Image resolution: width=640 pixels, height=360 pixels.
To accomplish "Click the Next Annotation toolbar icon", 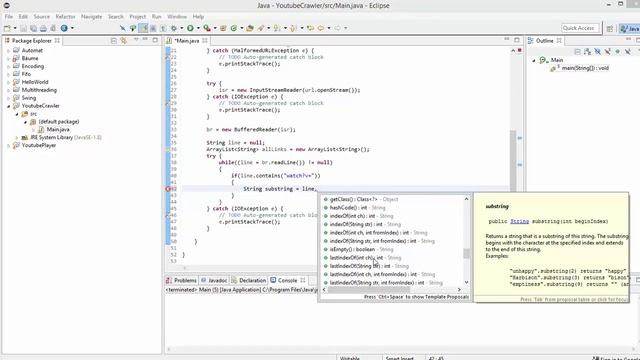I will [277, 28].
